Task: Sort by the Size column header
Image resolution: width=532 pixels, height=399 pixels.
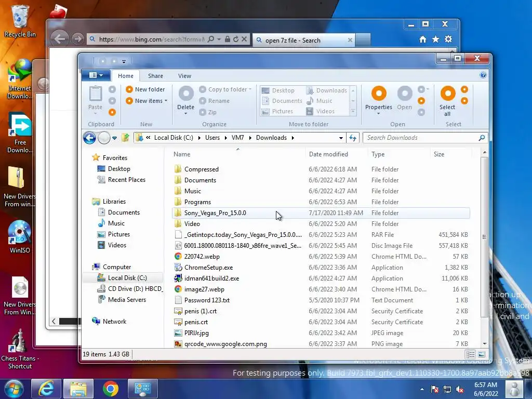Action: (438, 154)
